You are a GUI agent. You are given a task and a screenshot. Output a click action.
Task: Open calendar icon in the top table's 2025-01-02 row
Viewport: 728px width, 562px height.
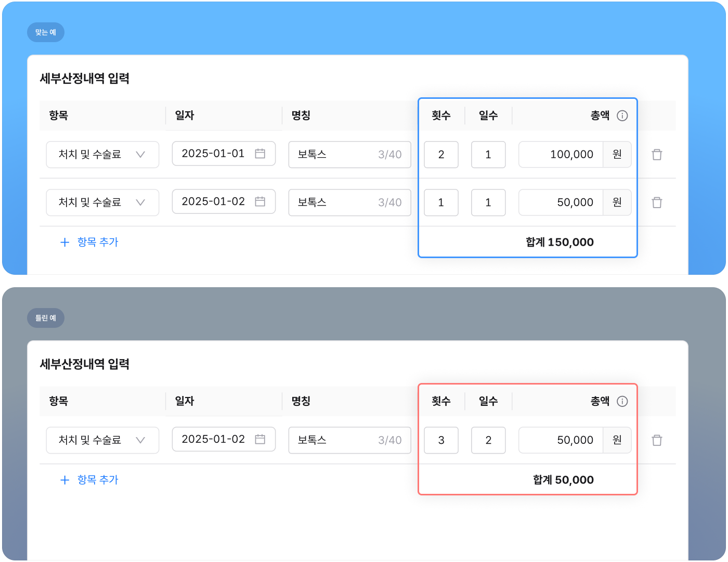260,201
